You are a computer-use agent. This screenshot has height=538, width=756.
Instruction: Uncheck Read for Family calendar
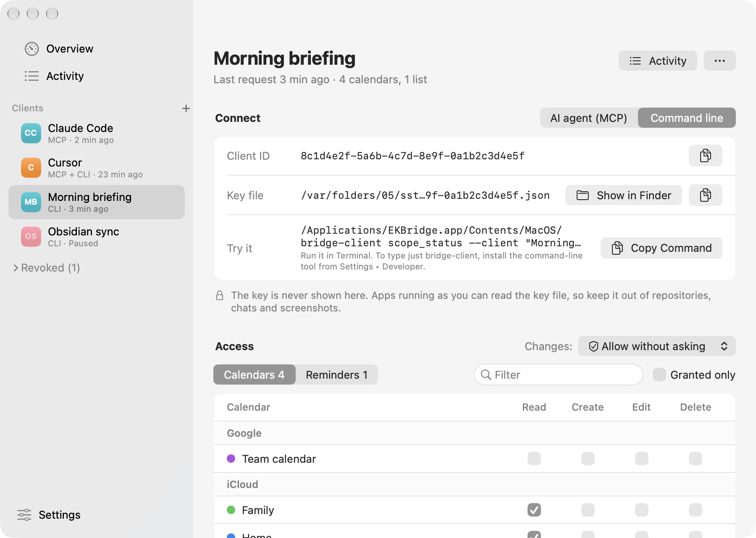pos(534,510)
